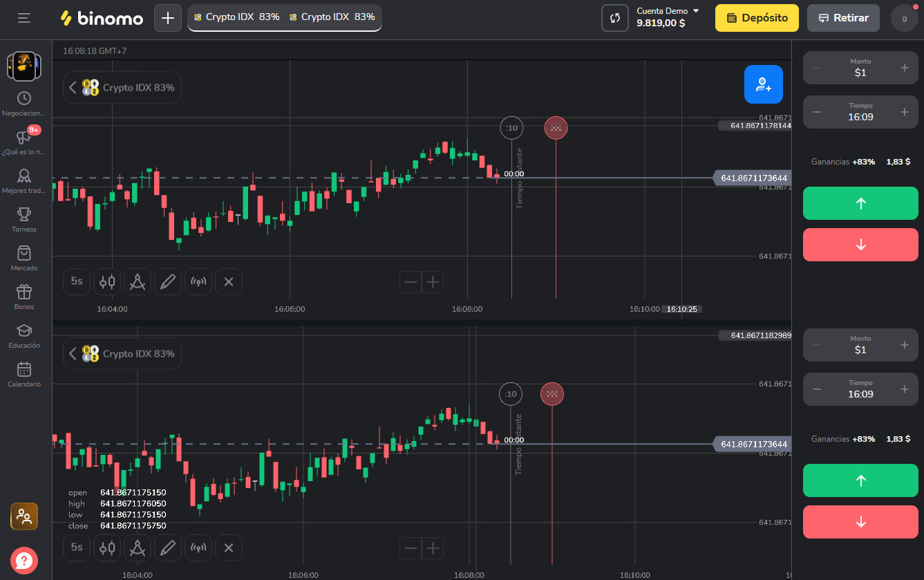Image resolution: width=924 pixels, height=580 pixels.
Task: Zoom out the lower chart with minus
Action: point(411,549)
